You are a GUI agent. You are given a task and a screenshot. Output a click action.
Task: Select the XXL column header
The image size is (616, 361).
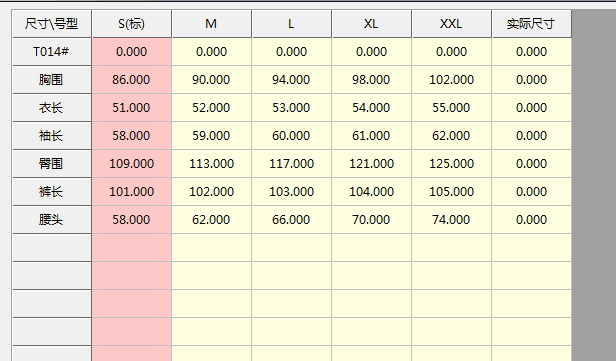[451, 24]
